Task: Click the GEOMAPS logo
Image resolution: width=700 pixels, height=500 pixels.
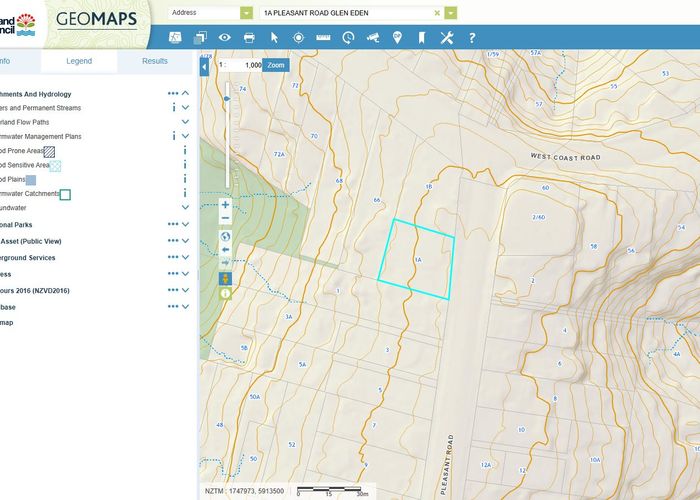Action: [x=96, y=19]
